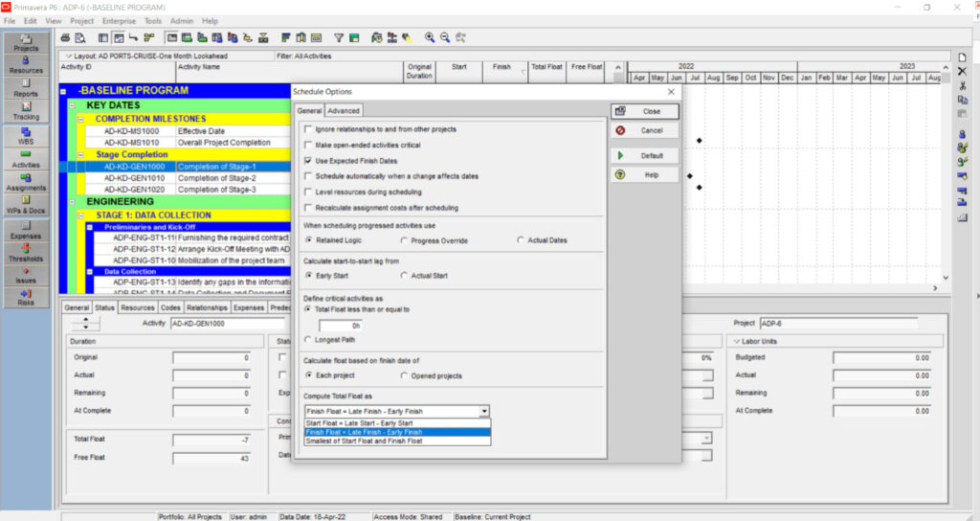The image size is (980, 521).
Task: Switch to Advanced tab in Schedule Options
Action: point(344,111)
